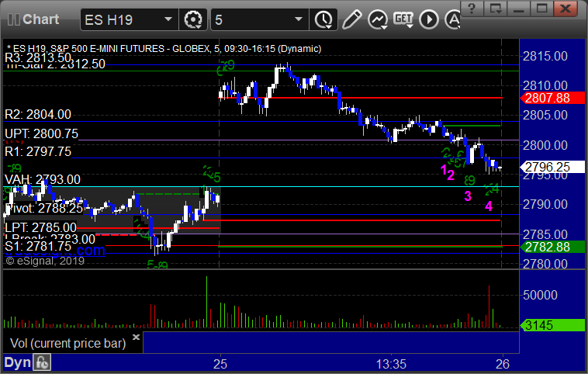This screenshot has width=588, height=374.
Task: Click the 13:35 time axis label
Action: tap(391, 364)
